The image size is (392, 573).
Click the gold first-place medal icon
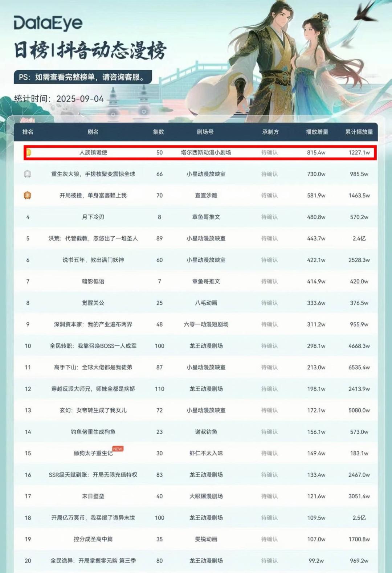28,153
